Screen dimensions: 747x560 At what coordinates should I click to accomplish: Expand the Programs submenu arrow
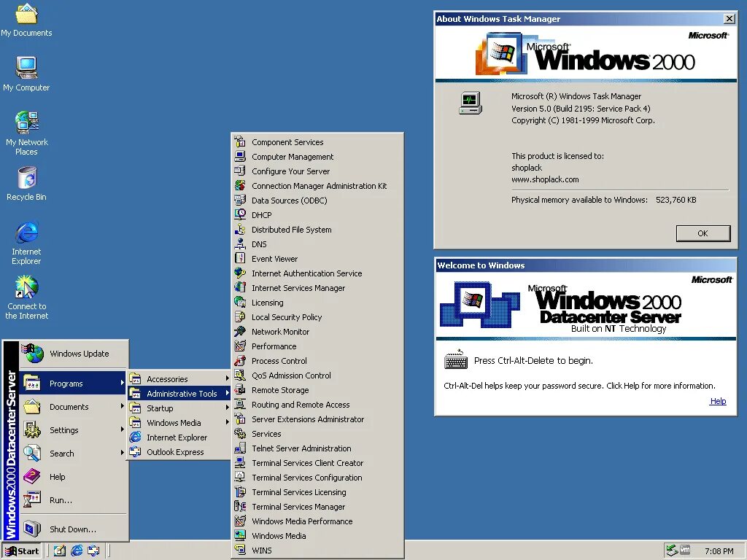coord(123,382)
